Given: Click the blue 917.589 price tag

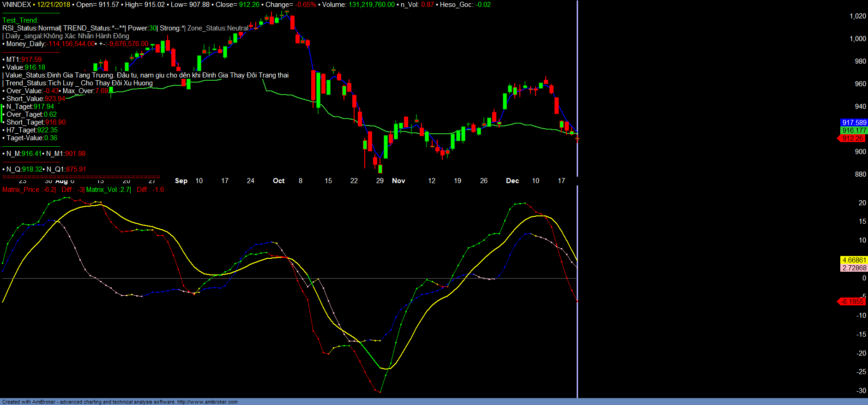Looking at the screenshot, I should pyautogui.click(x=854, y=123).
